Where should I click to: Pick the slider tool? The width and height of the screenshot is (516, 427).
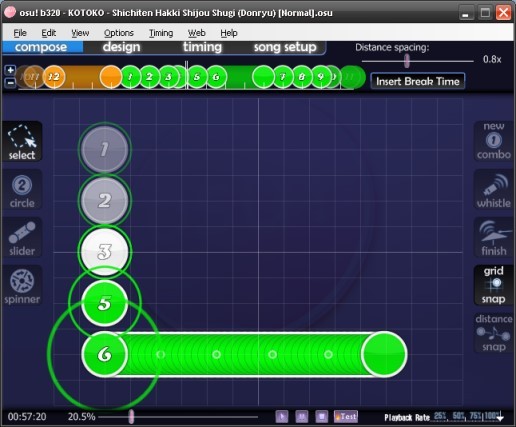pyautogui.click(x=22, y=238)
